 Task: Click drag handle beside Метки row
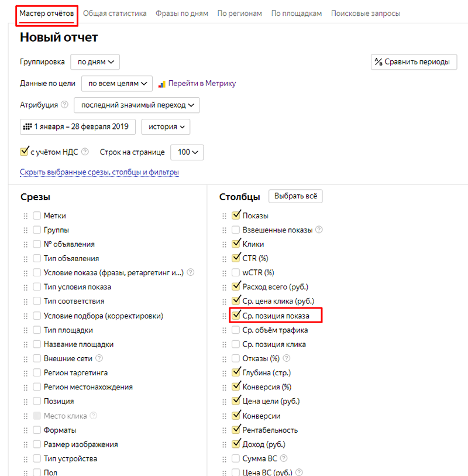25,216
